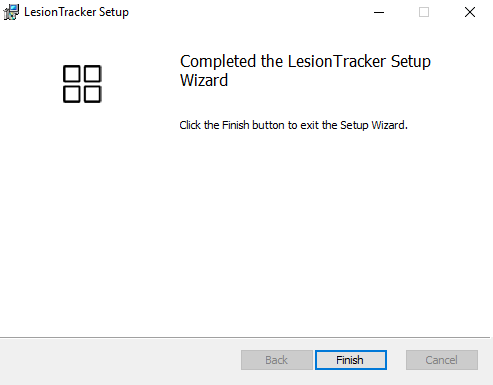Click the four-squares LesionTracker logo
Screen dimensions: 493x385
(82, 84)
